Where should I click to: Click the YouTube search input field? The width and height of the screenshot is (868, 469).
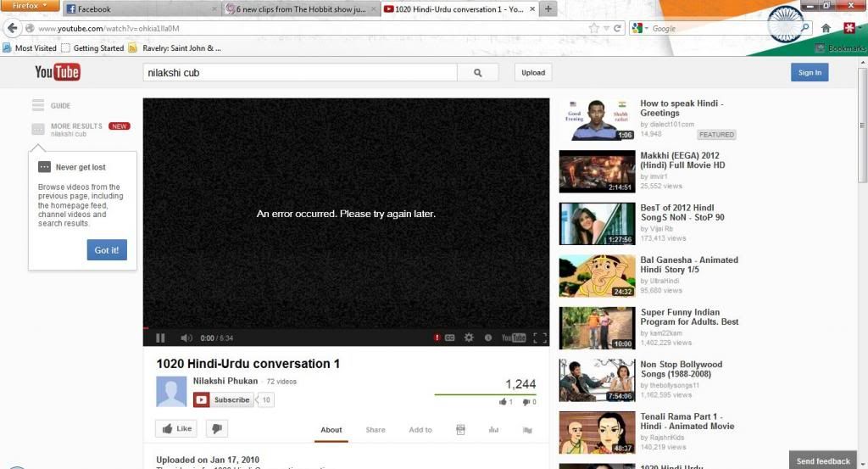[300, 73]
